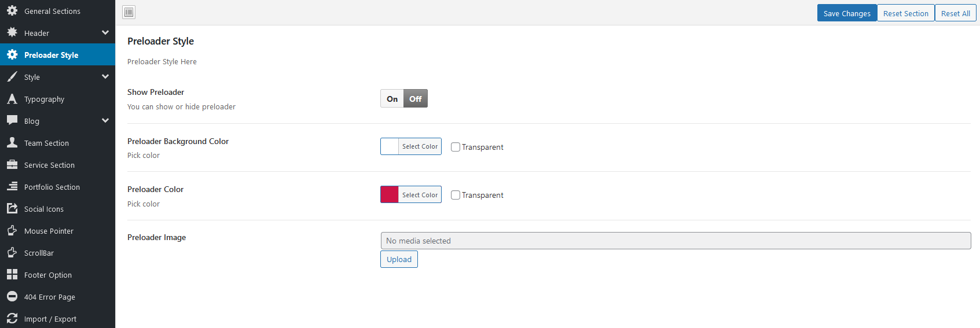Click the expand-all options icon in top bar

click(x=129, y=12)
